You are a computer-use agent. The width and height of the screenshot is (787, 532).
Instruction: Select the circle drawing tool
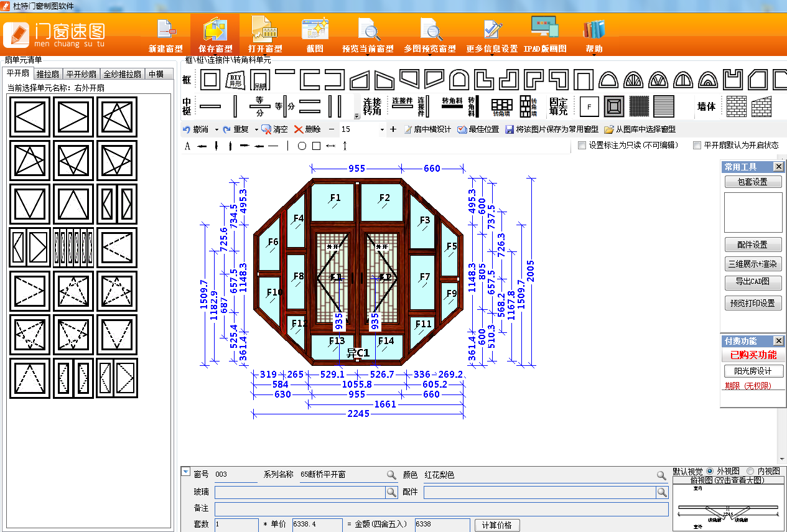pos(302,146)
